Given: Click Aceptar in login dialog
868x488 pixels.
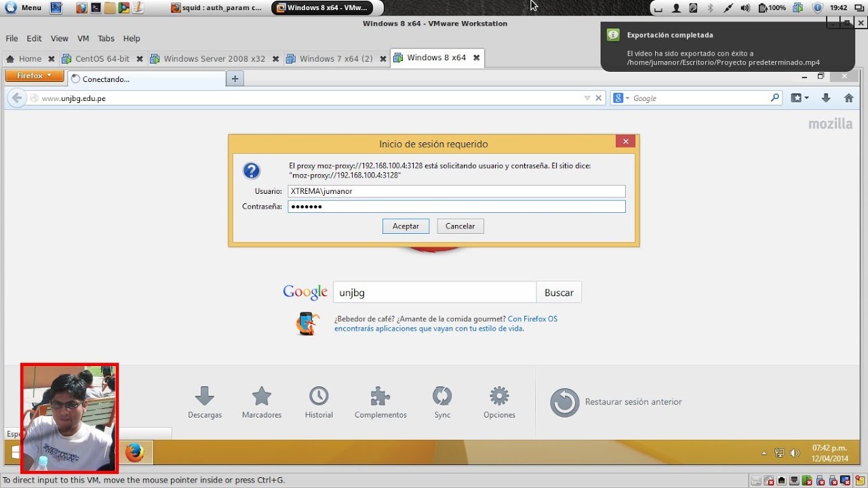Looking at the screenshot, I should click(x=406, y=226).
